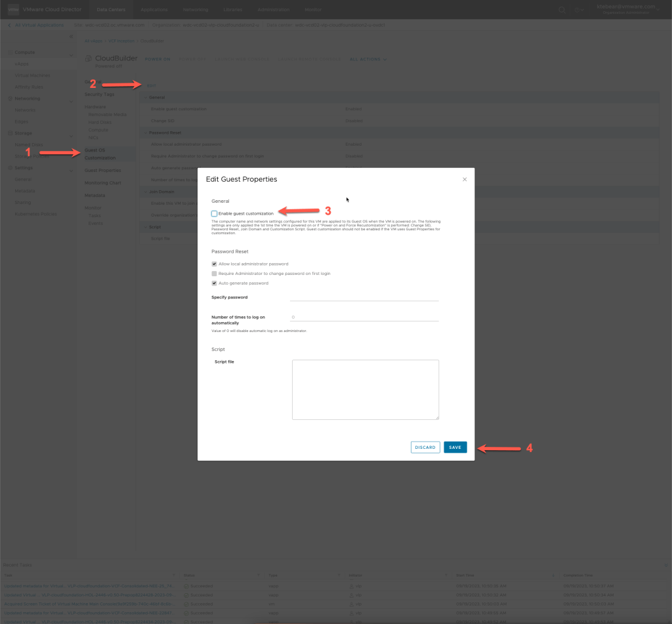
Task: Toggle Allow local administrator password
Action: tap(215, 264)
